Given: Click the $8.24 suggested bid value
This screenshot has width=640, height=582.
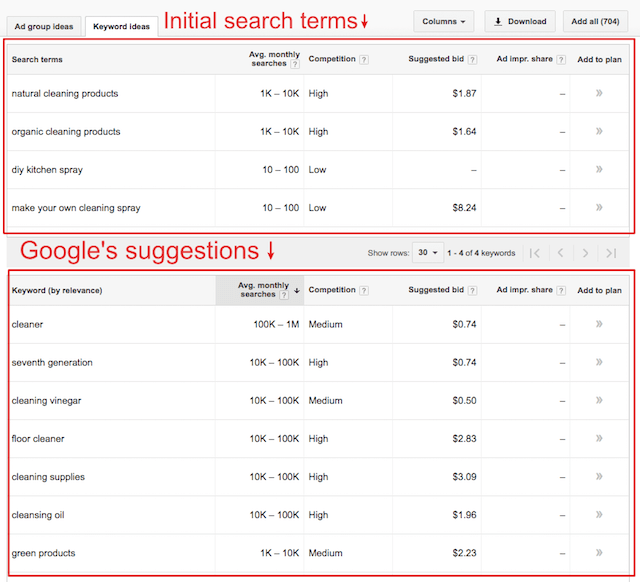Looking at the screenshot, I should click(x=464, y=208).
